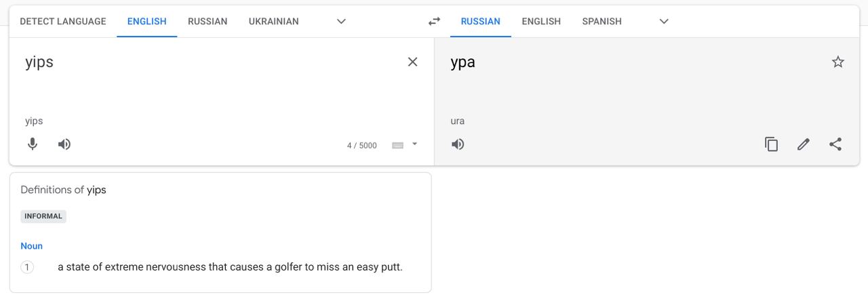Screen dimensions: 868x297
Task: Suggest an edit with the pencil icon
Action: click(x=804, y=144)
